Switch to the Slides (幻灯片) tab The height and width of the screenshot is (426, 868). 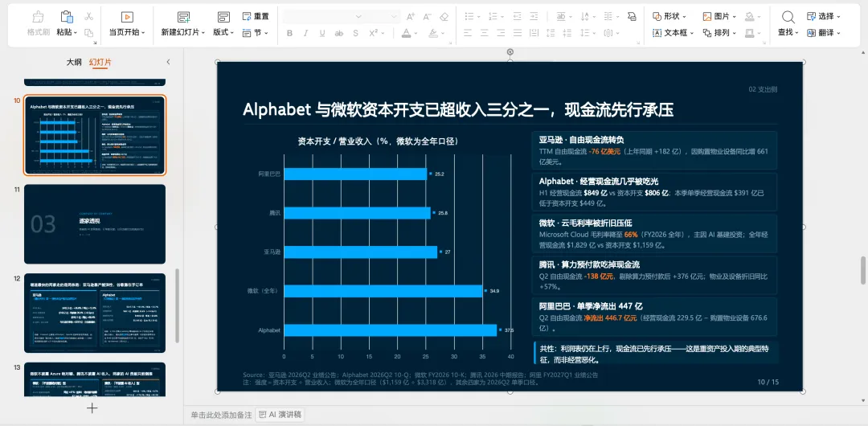[100, 62]
